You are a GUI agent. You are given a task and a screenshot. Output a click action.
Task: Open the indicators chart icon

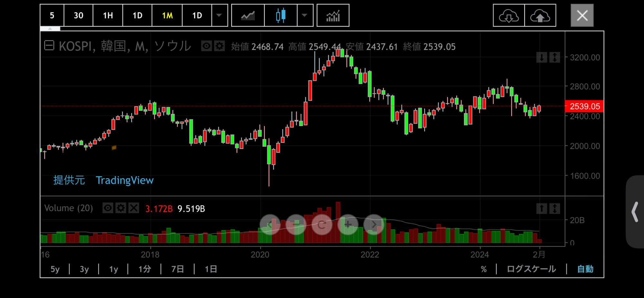[x=333, y=15]
